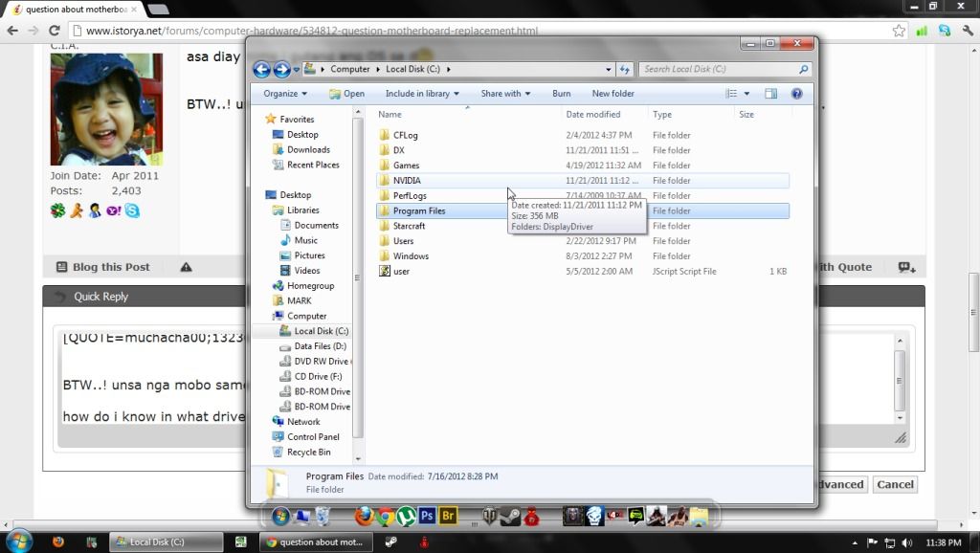Select the Starcraft folder
Viewport: 980px width, 553px height.
[x=409, y=226]
